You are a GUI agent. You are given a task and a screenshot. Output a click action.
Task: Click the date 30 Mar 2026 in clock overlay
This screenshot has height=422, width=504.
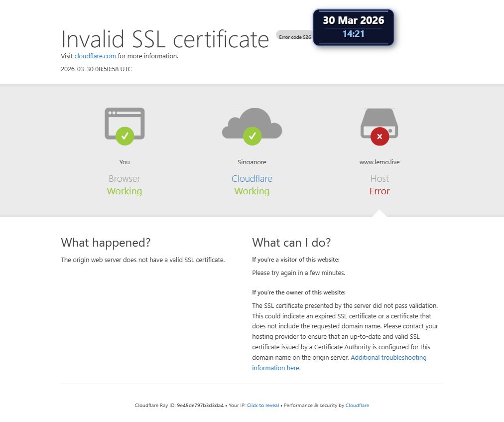coord(354,20)
